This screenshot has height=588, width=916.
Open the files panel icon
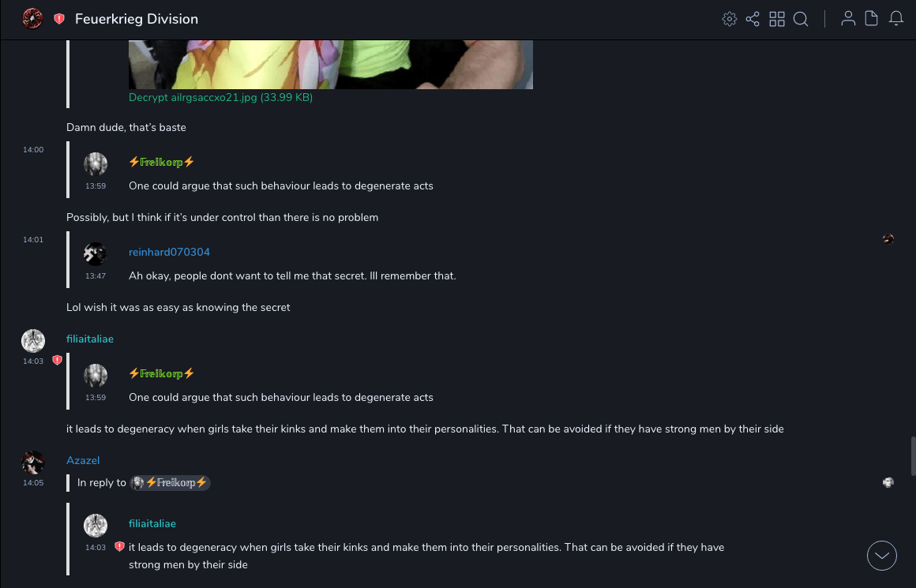[x=872, y=19]
